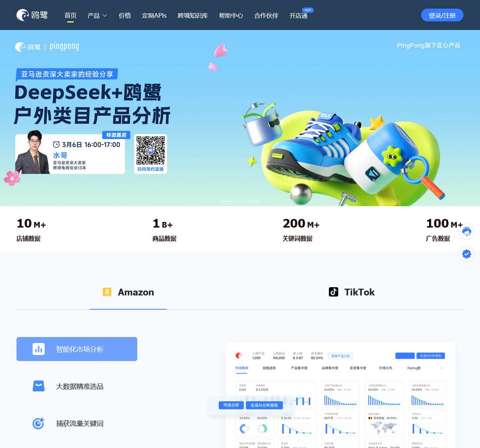Select the second carousel indicator dash
Screen dimensions: 480x448
(x=240, y=201)
